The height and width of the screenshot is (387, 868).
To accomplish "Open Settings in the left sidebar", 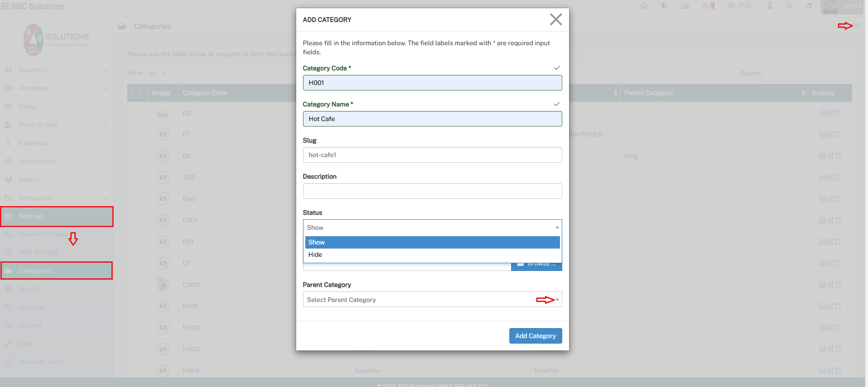I will point(57,216).
